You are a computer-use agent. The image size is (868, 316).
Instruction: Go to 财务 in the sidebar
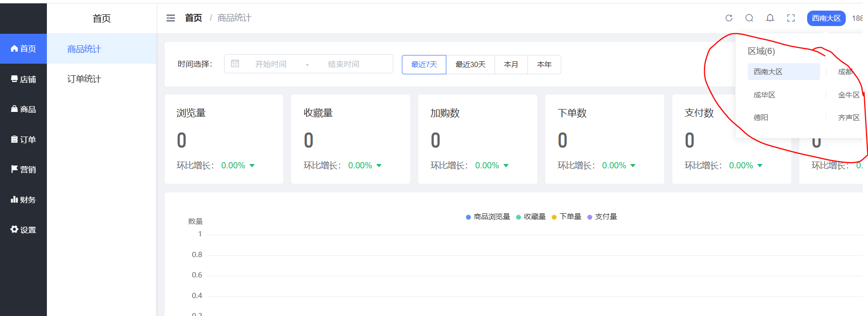[23, 200]
